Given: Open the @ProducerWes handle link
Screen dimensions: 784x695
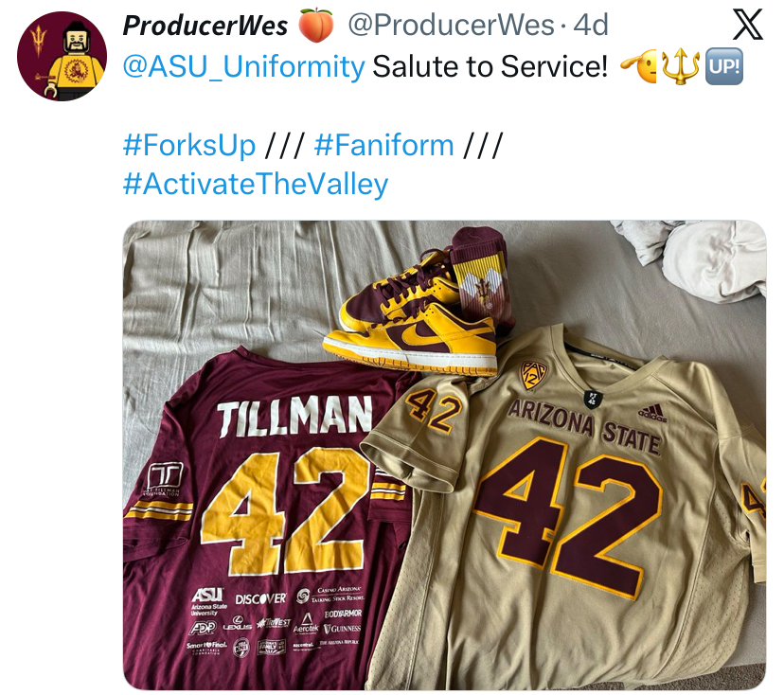Looking at the screenshot, I should point(451,26).
